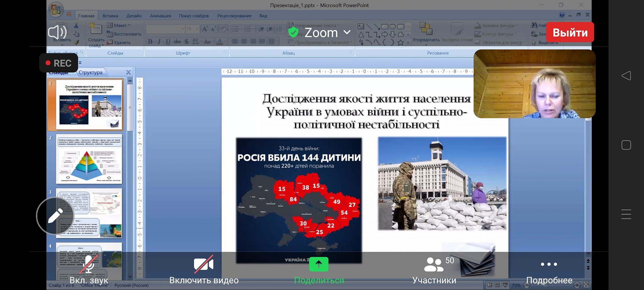Click the Italic formatting icon
The height and width of the screenshot is (290, 644).
(159, 42)
